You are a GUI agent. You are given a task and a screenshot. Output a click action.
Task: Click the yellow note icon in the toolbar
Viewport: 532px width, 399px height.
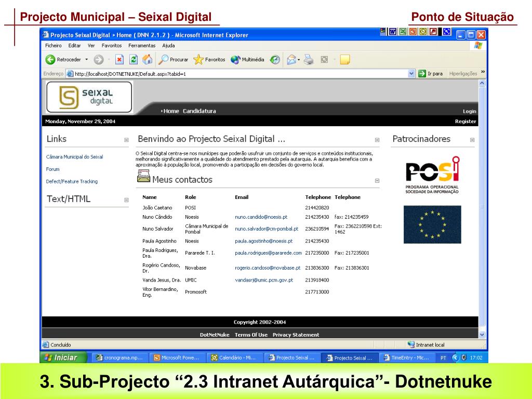pyautogui.click(x=345, y=60)
